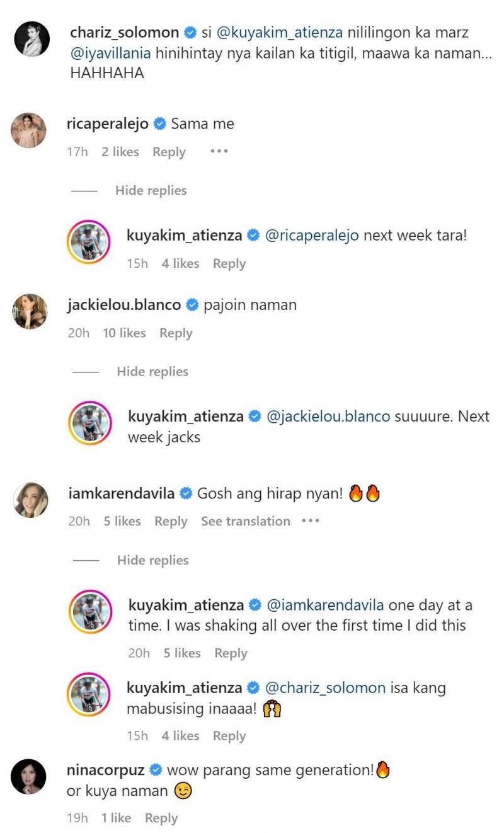This screenshot has width=504, height=833.
Task: See translation of iamkarendavila's comment
Action: 246,521
